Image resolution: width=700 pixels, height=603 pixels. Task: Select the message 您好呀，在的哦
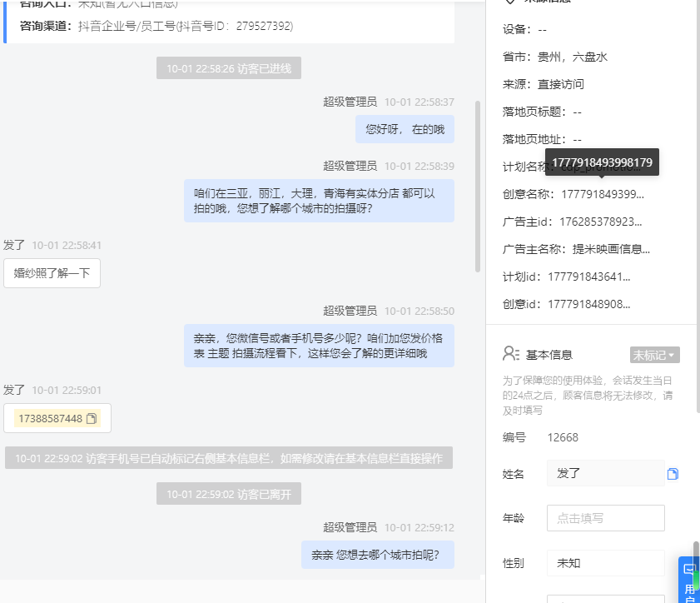(405, 129)
